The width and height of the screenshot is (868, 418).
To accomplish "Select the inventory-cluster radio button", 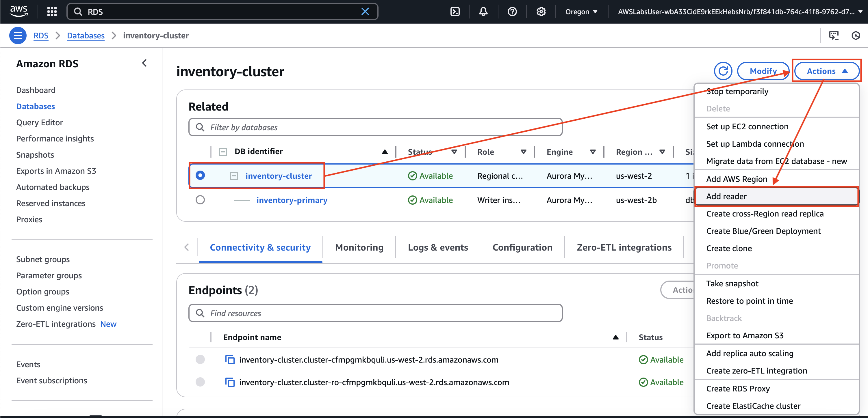I will pos(200,175).
